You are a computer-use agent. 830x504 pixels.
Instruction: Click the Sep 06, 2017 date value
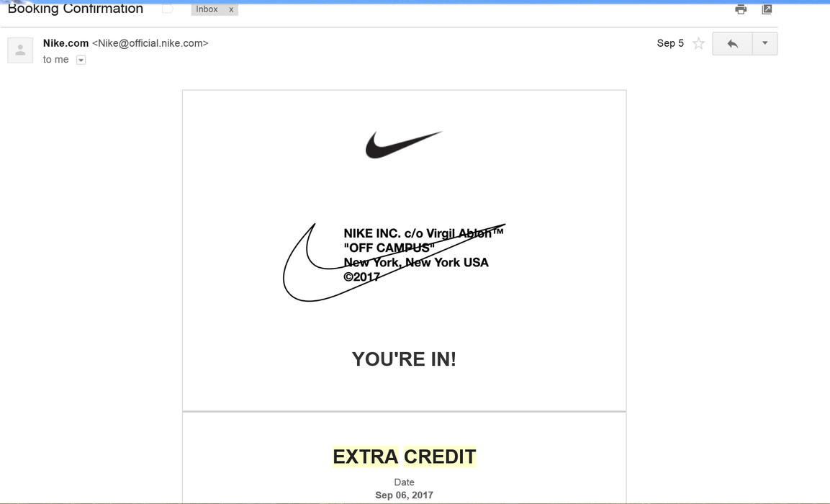(x=404, y=495)
